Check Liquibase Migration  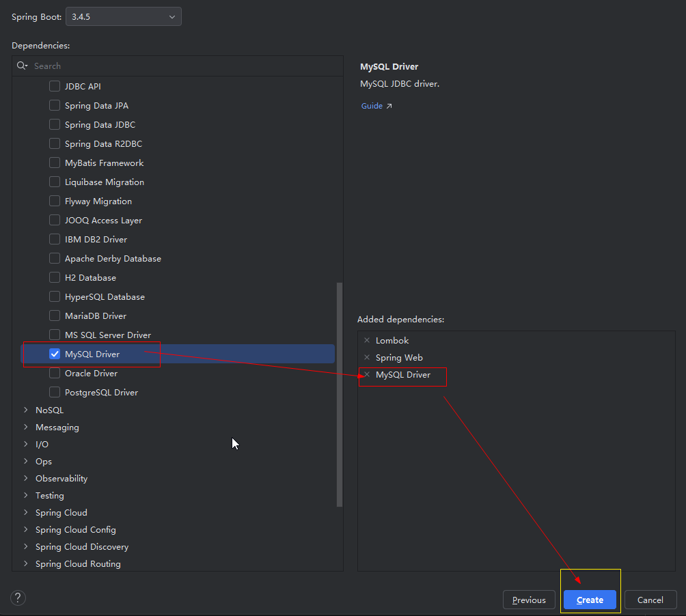(x=55, y=182)
